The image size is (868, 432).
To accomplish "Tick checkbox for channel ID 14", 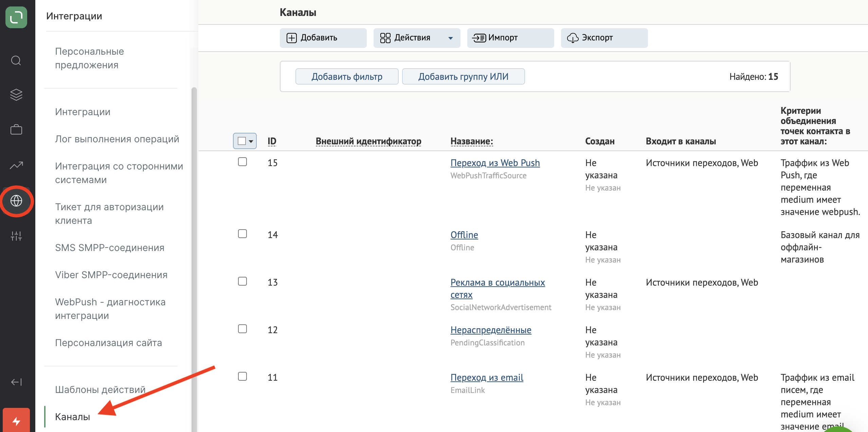I will pyautogui.click(x=242, y=234).
